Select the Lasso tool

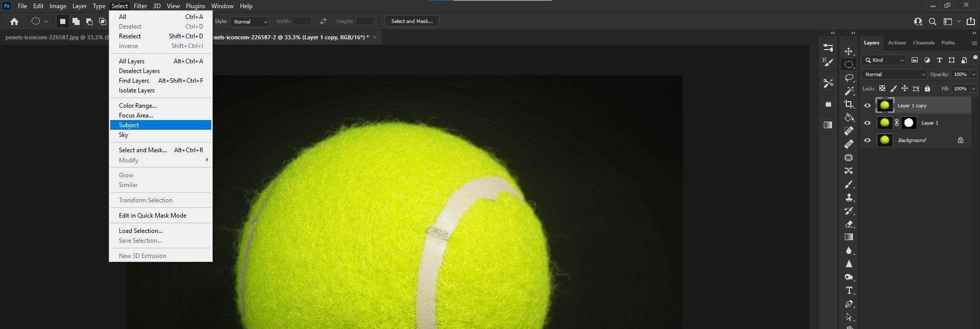849,78
